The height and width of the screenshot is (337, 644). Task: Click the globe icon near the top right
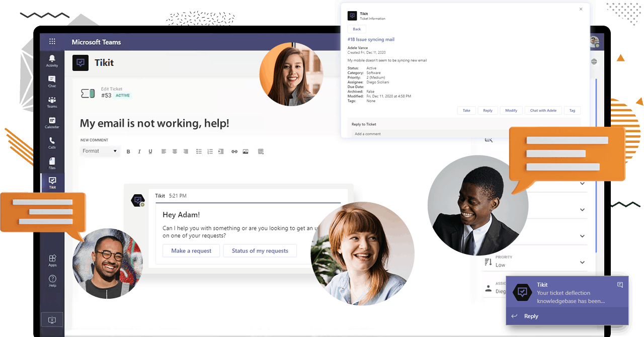click(594, 62)
